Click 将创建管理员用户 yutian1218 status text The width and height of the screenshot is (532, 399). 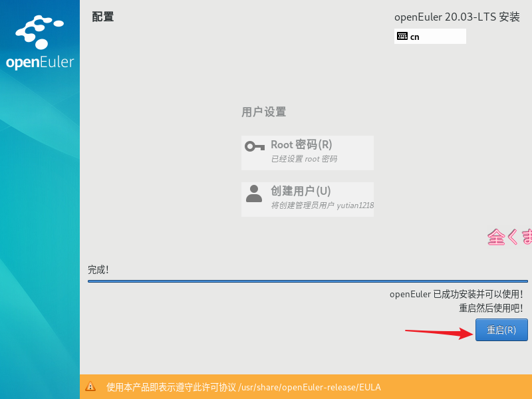[322, 205]
